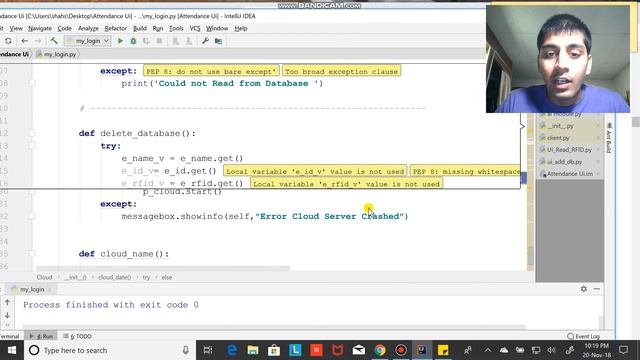Fold the try block gutter marker
The width and height of the screenshot is (640, 360).
pyautogui.click(x=32, y=146)
